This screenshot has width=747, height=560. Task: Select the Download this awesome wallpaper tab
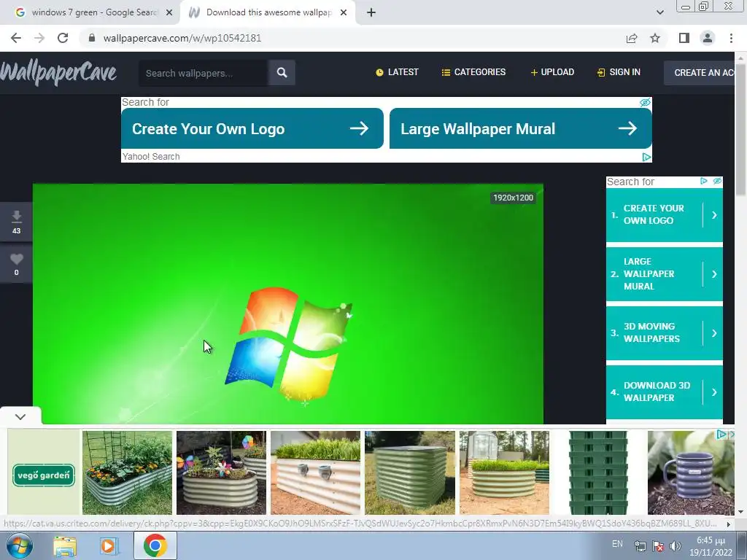coord(267,13)
